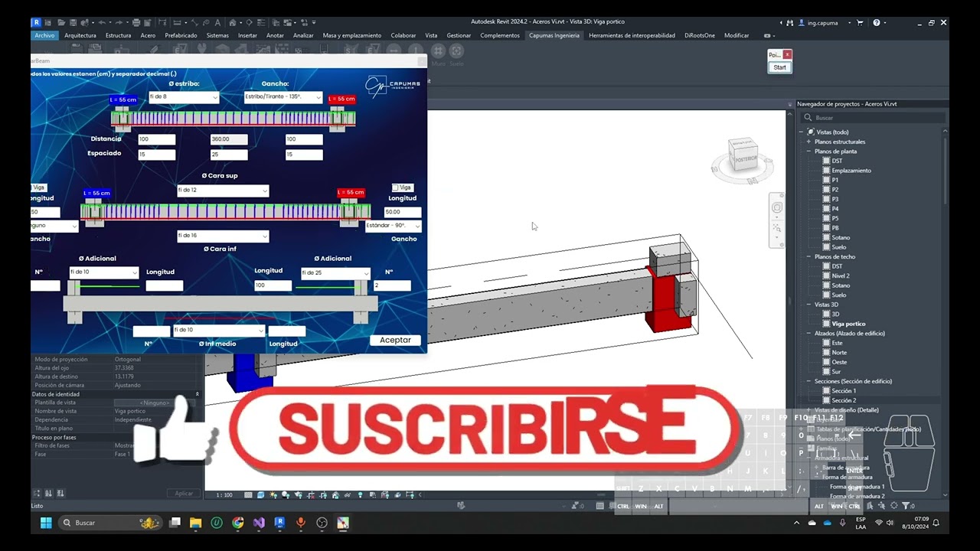Switch to the Capumas Ingenieria ribbon tab
980x551 pixels.
pos(554,35)
